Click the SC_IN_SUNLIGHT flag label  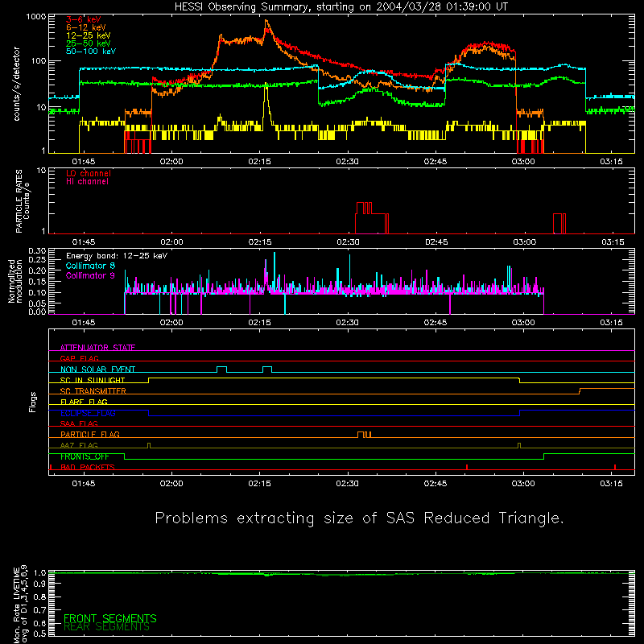pos(93,380)
